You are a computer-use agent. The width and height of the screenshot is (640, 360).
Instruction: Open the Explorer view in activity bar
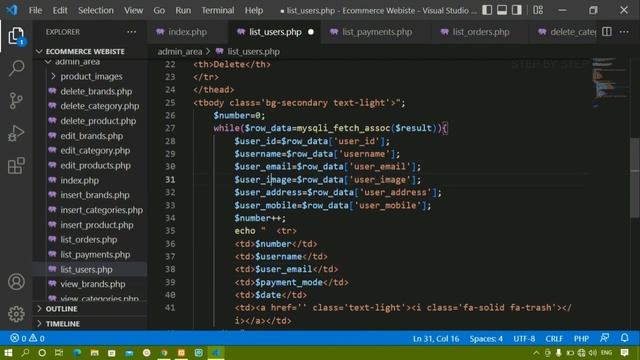click(x=16, y=36)
